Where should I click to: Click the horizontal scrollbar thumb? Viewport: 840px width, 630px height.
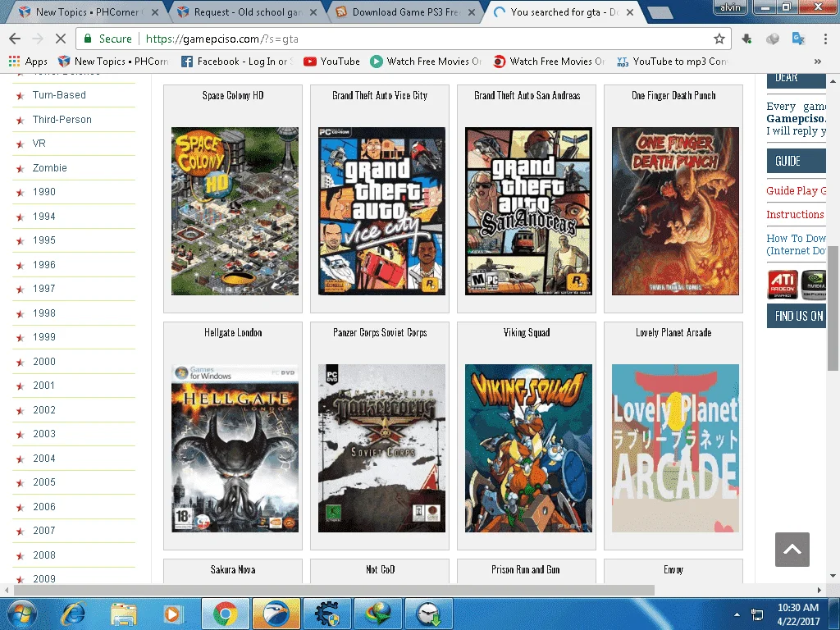coord(335,590)
